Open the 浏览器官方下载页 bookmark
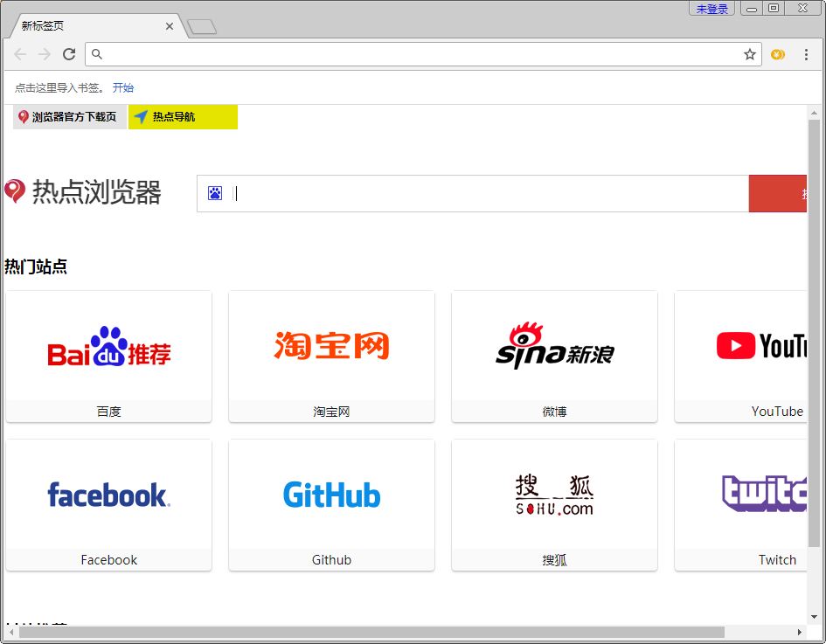Viewport: 826px width, 644px height. click(x=69, y=117)
